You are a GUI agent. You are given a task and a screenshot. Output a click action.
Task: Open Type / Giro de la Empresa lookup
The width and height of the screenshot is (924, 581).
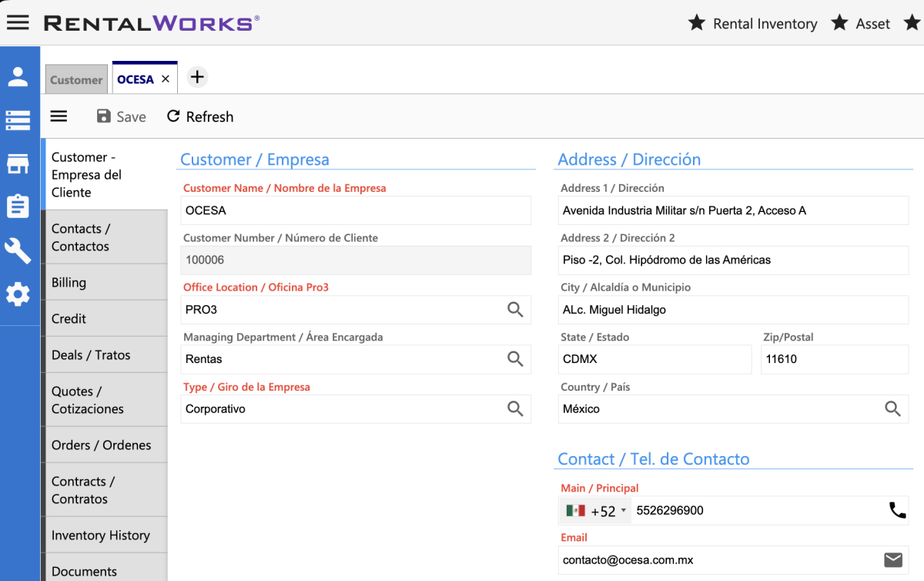click(515, 409)
